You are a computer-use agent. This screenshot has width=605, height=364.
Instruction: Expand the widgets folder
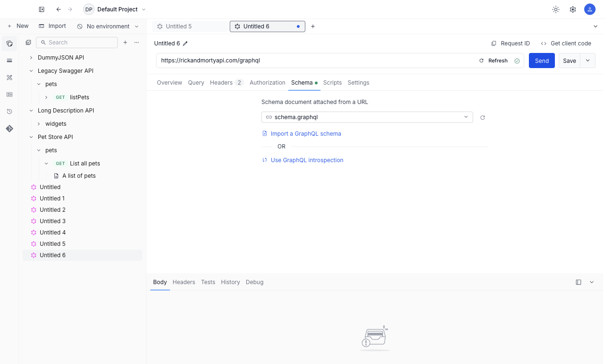tap(39, 124)
